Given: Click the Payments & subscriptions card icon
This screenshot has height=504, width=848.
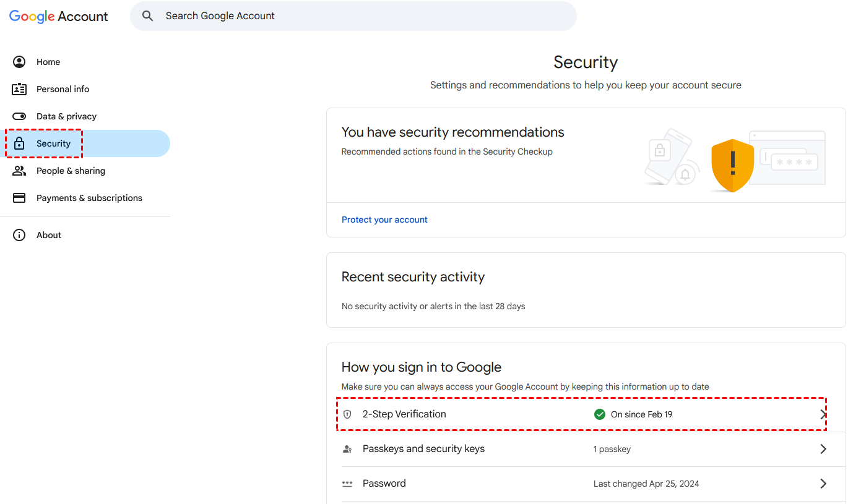Looking at the screenshot, I should 19,198.
